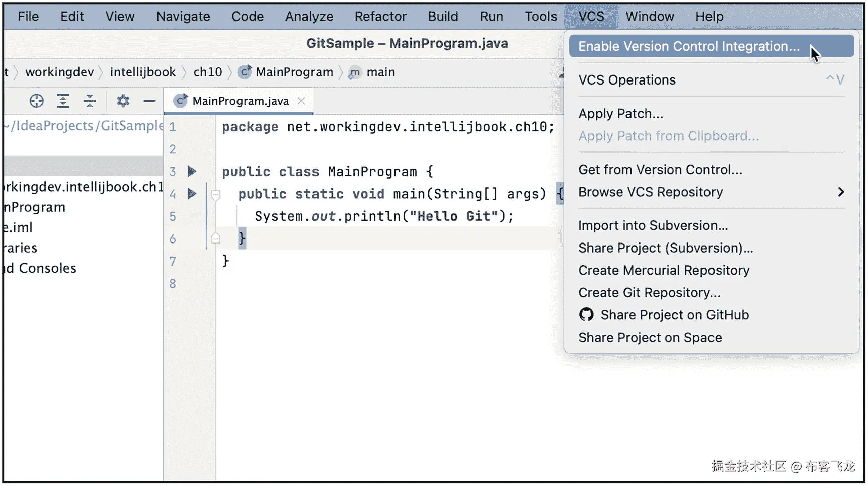Hide the project panel with minus icon

click(149, 101)
